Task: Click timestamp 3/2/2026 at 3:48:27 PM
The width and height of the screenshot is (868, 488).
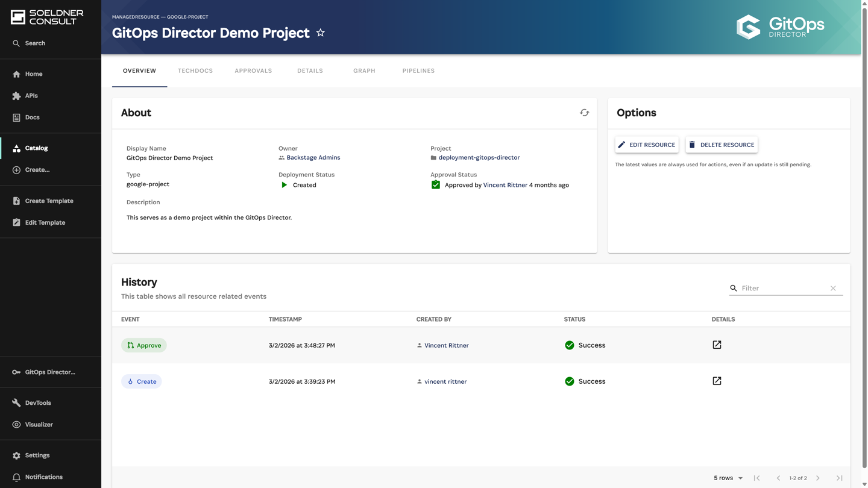Action: click(302, 345)
